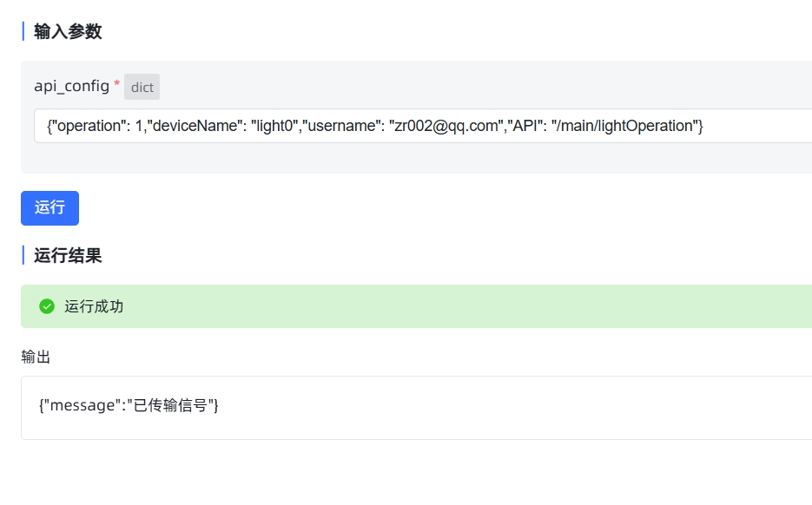Click the green success banner

click(x=416, y=306)
